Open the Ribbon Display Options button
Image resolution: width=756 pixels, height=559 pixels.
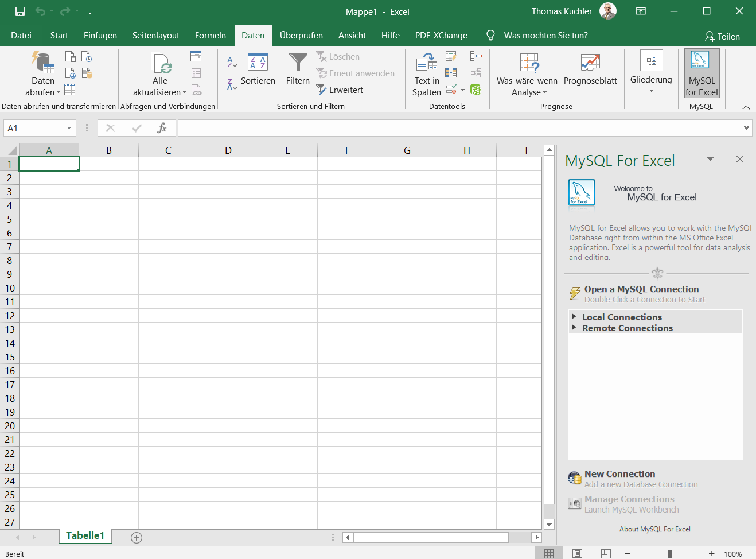click(x=641, y=11)
